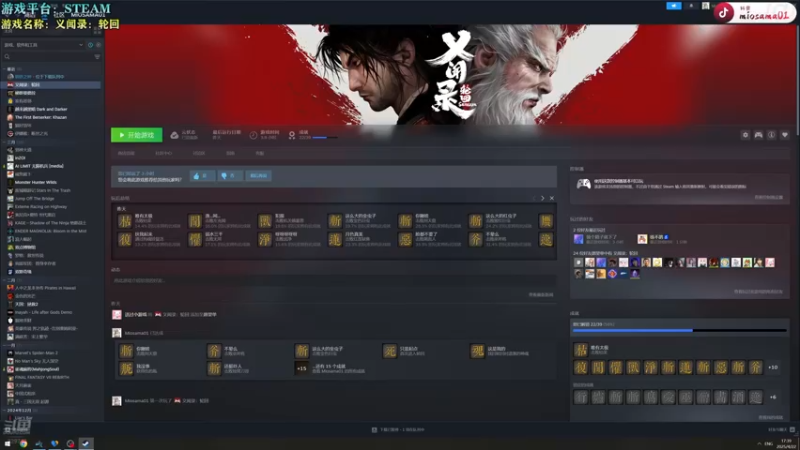Screen dimensions: 800x450
Task: Open the Store Page tab
Action: click(x=126, y=153)
